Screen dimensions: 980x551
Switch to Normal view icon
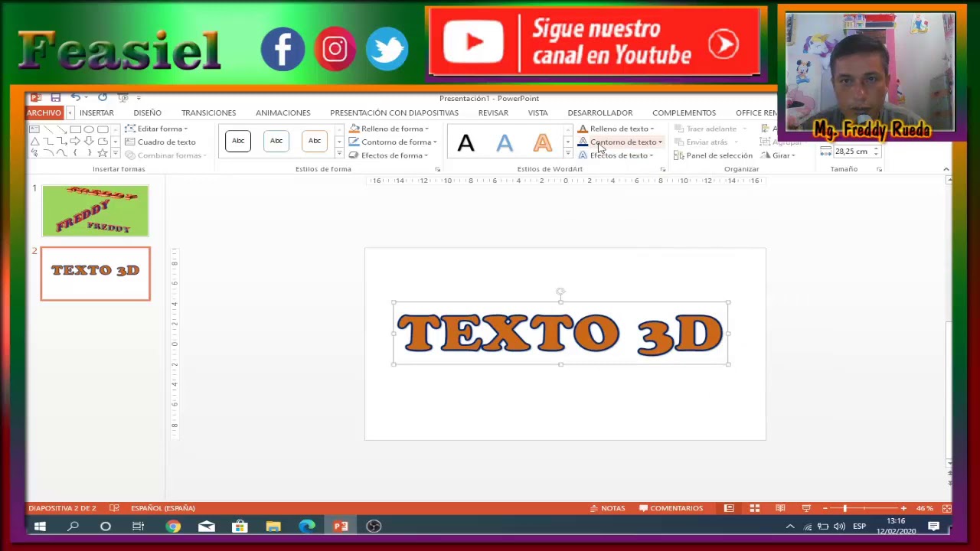(729, 508)
